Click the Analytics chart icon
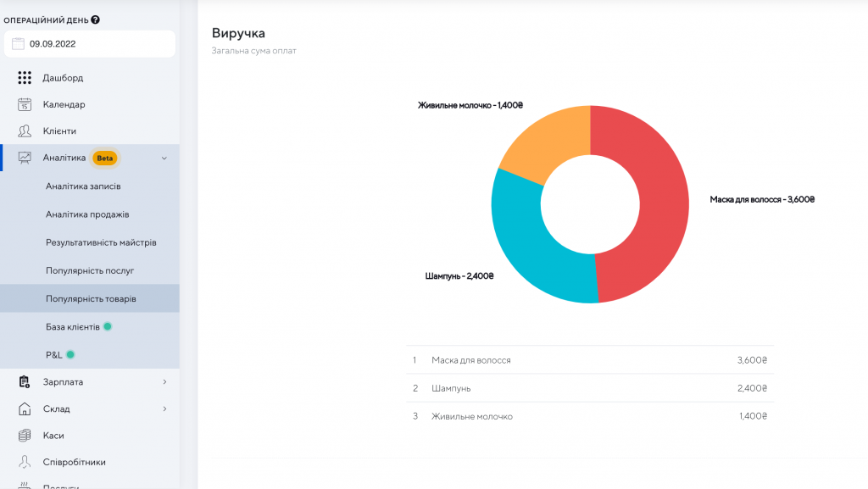 [x=25, y=158]
